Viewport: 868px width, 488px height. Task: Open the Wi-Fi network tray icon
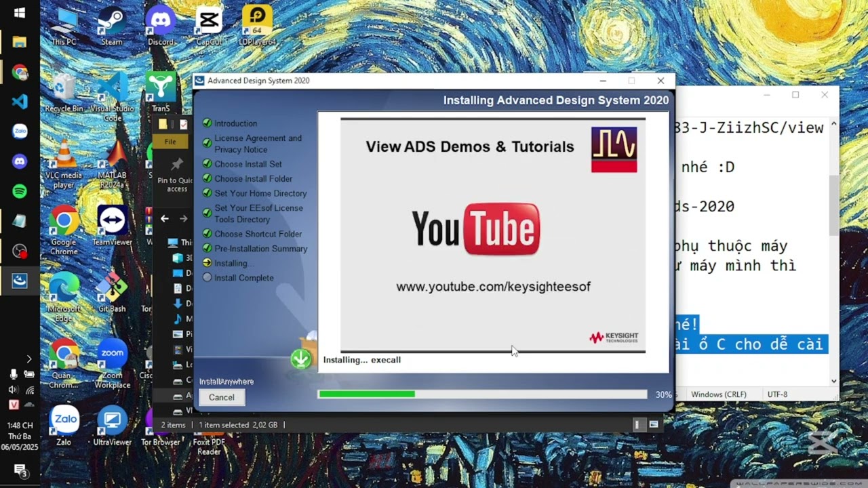tap(29, 390)
